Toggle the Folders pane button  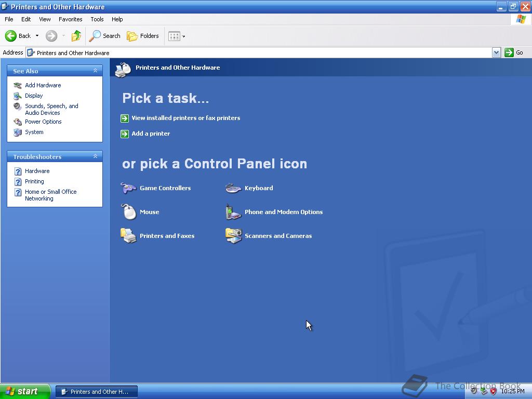[x=142, y=36]
